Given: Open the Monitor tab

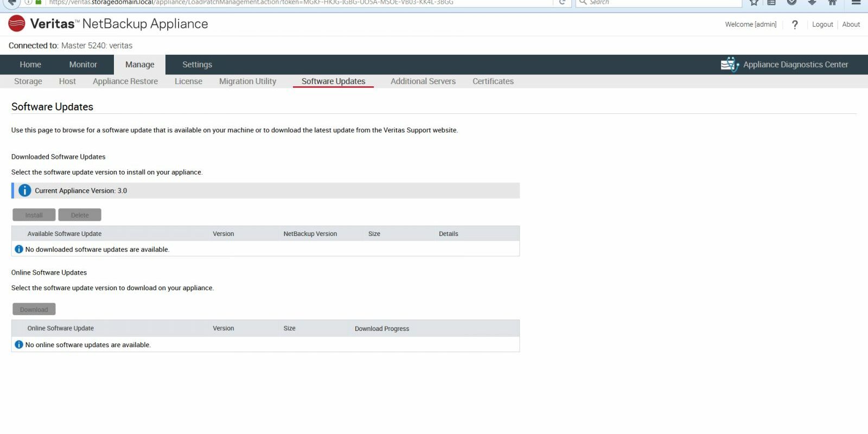Looking at the screenshot, I should [x=83, y=65].
